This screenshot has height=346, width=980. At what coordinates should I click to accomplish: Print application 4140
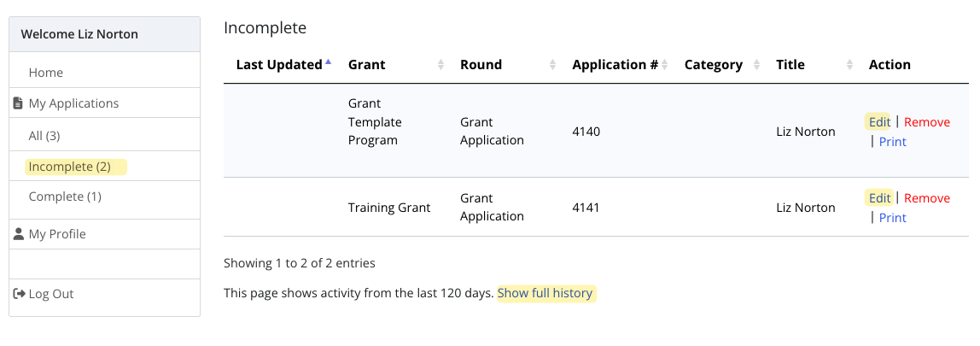pos(892,142)
